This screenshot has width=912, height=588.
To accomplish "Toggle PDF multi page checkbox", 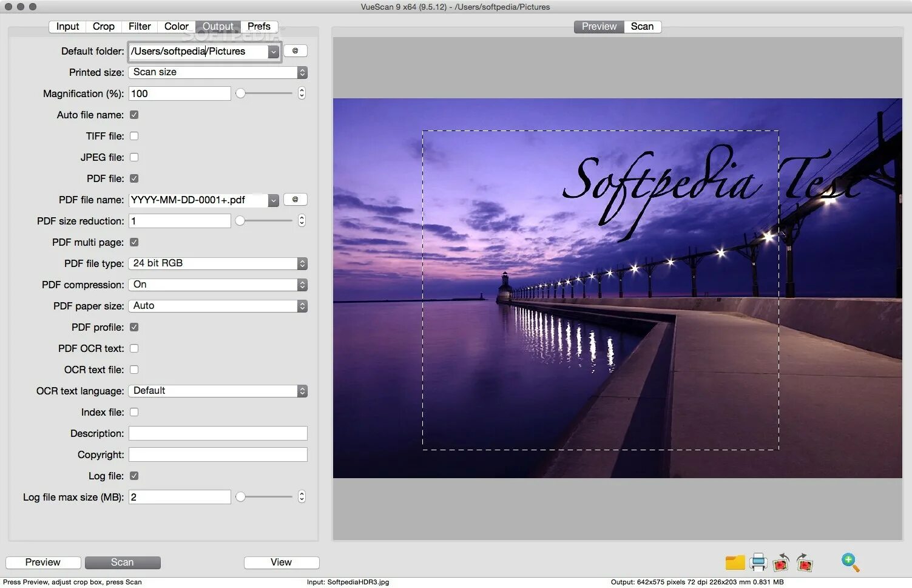I will point(134,242).
